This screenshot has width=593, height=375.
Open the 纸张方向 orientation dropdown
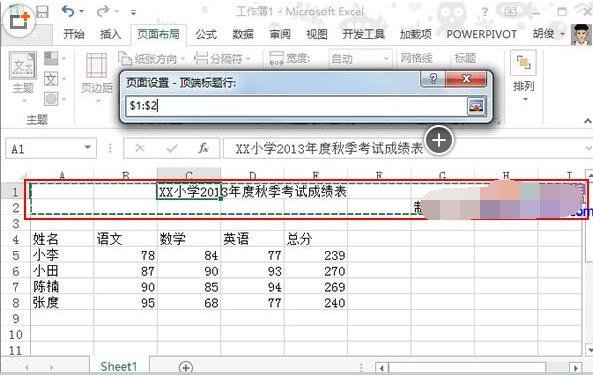click(151, 59)
